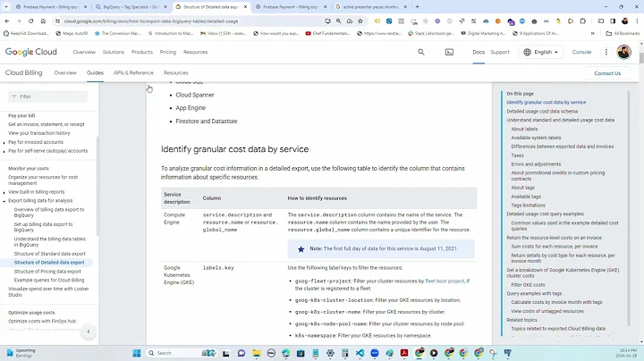The image size is (644, 361).
Task: Reload the page with refresh icon
Action: pos(30,21)
